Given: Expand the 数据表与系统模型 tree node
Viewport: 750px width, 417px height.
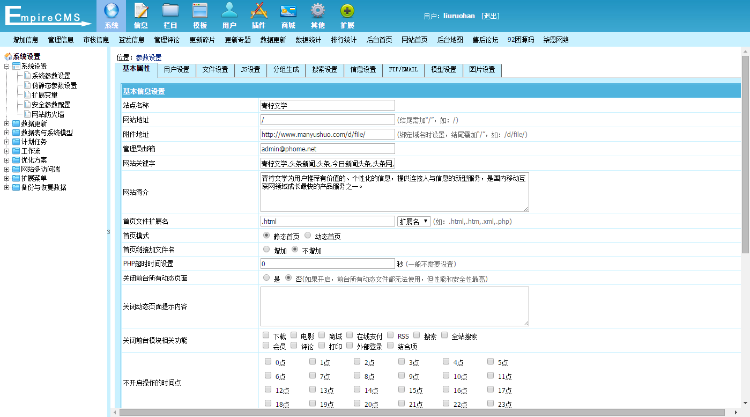Looking at the screenshot, I should (6, 132).
